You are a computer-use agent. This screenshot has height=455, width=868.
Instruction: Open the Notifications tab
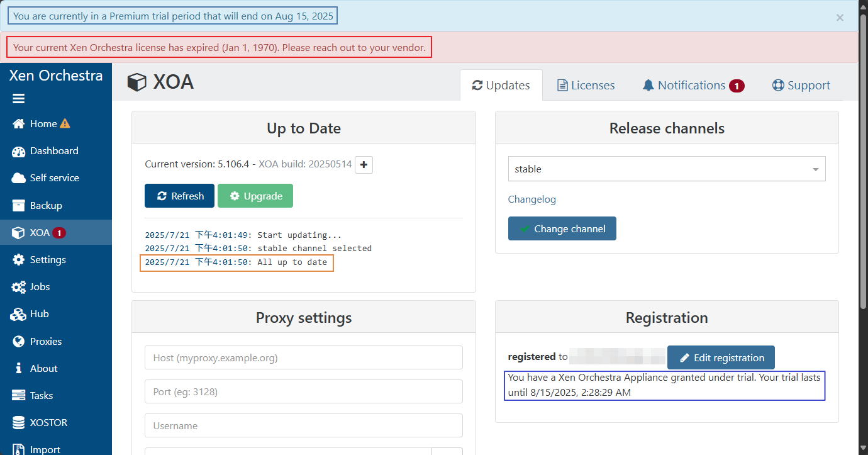click(x=693, y=85)
